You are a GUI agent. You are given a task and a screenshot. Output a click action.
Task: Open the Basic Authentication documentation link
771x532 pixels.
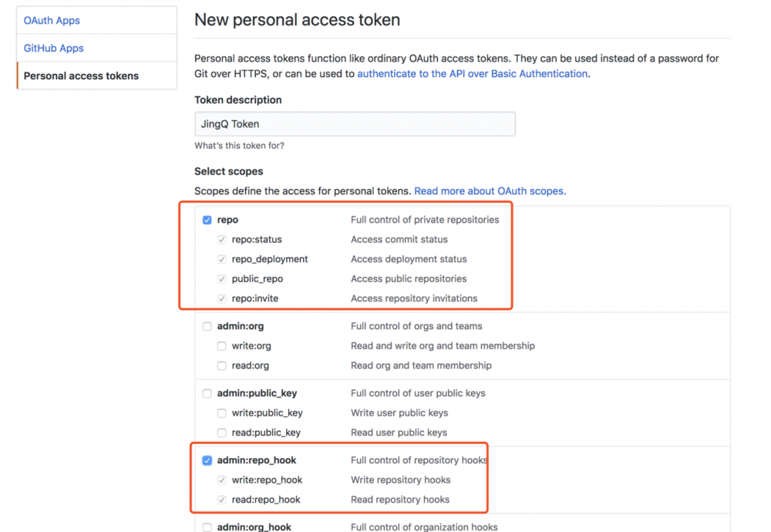pyautogui.click(x=473, y=73)
